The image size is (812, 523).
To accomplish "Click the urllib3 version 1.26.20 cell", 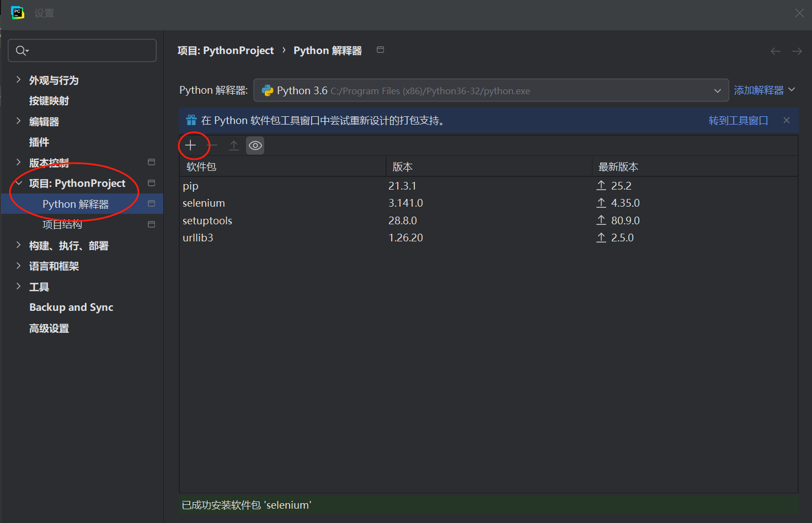I will 405,238.
